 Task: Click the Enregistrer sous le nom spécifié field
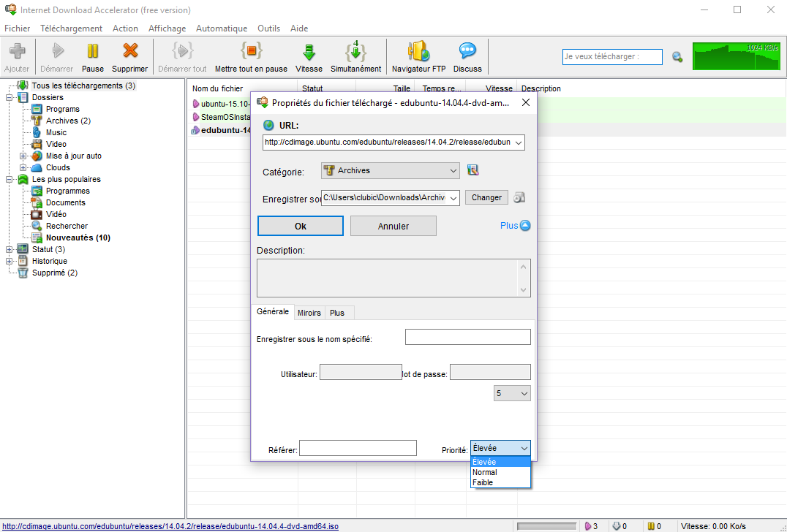click(x=468, y=337)
